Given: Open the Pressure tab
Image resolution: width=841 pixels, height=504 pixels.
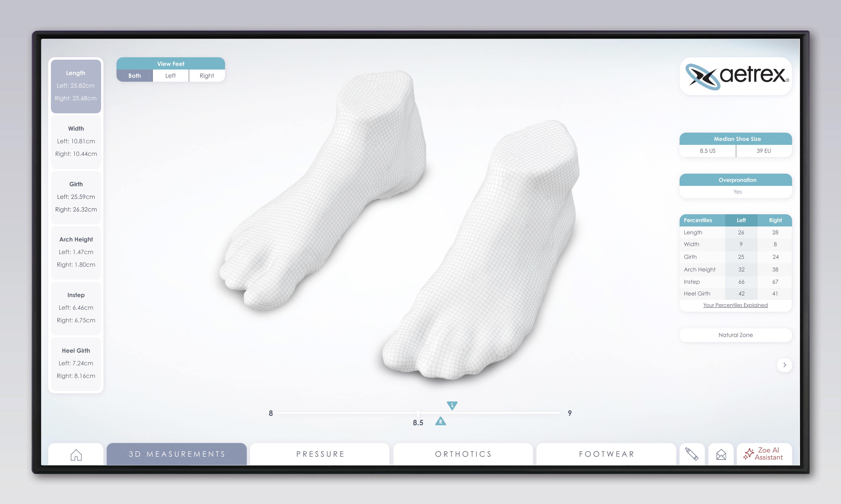Looking at the screenshot, I should [x=320, y=454].
